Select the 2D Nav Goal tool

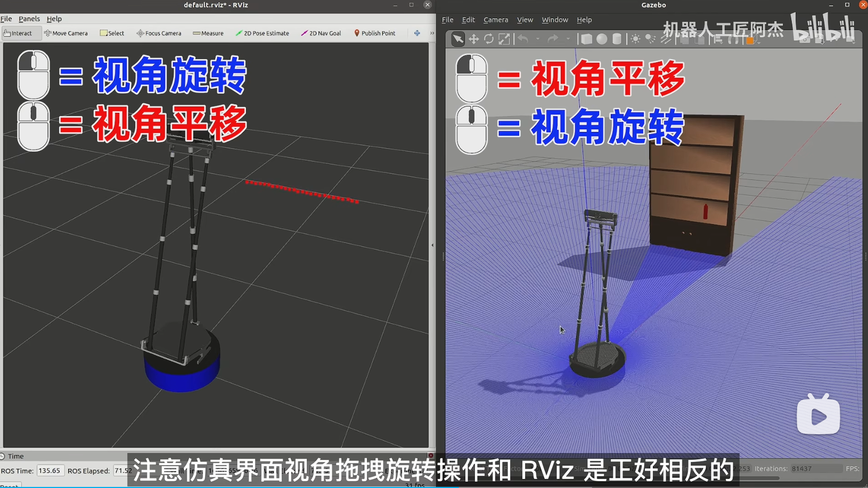coord(321,33)
